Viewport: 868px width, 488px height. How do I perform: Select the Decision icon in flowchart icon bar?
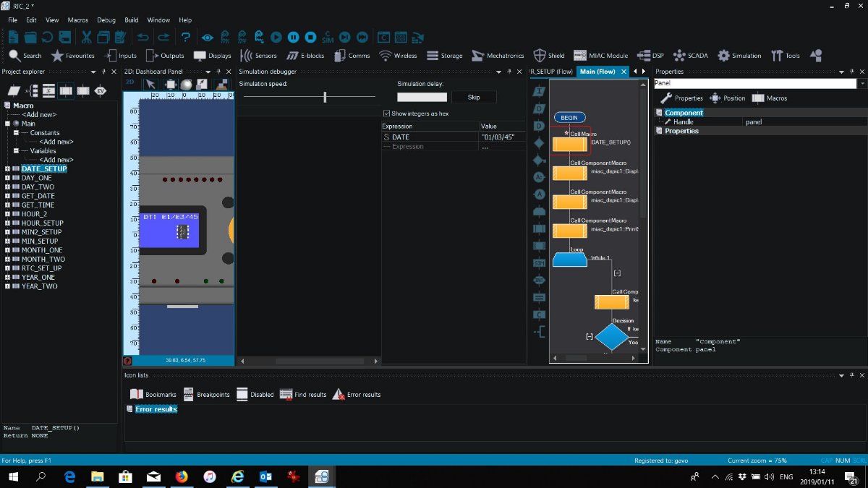click(539, 142)
